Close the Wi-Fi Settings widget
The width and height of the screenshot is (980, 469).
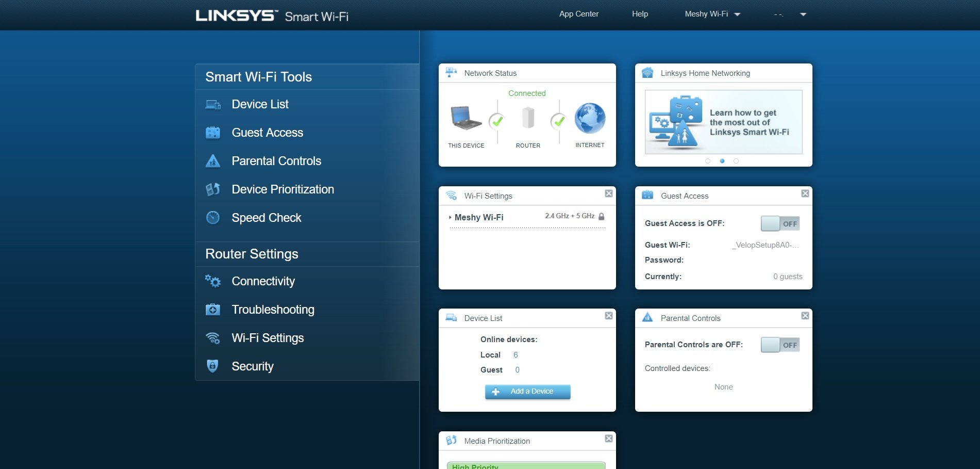(609, 193)
